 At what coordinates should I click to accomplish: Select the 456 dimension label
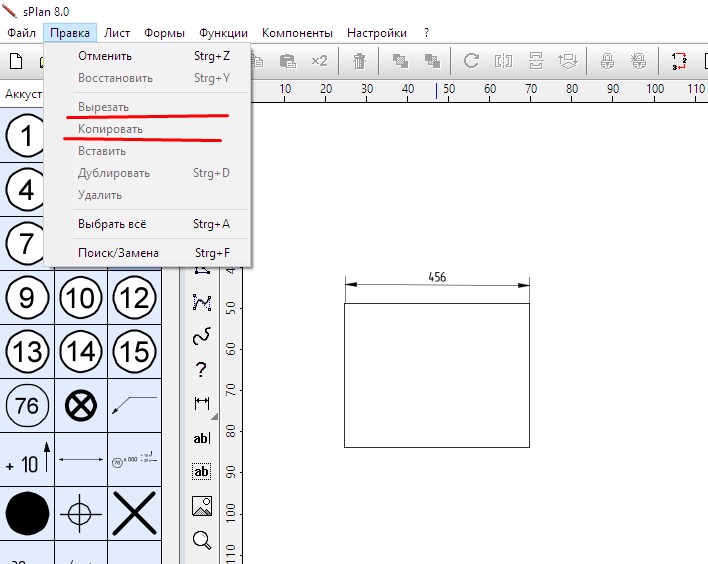point(437,277)
